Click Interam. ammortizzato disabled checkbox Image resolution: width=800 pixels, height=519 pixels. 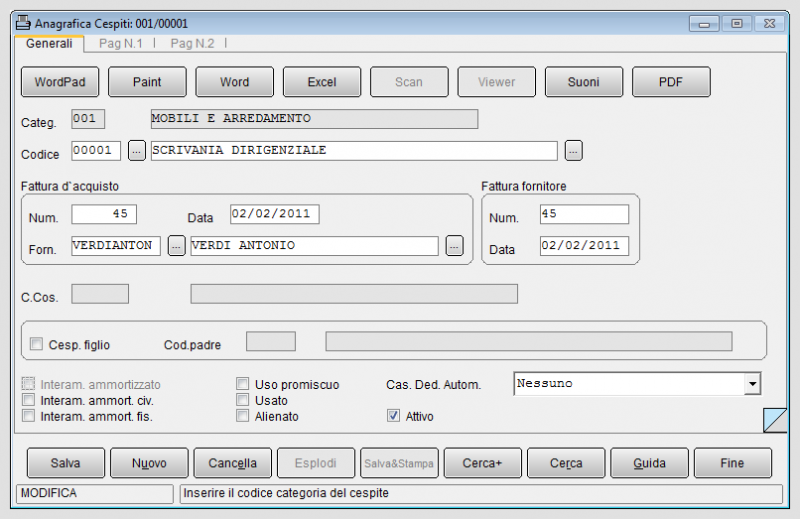(x=29, y=383)
